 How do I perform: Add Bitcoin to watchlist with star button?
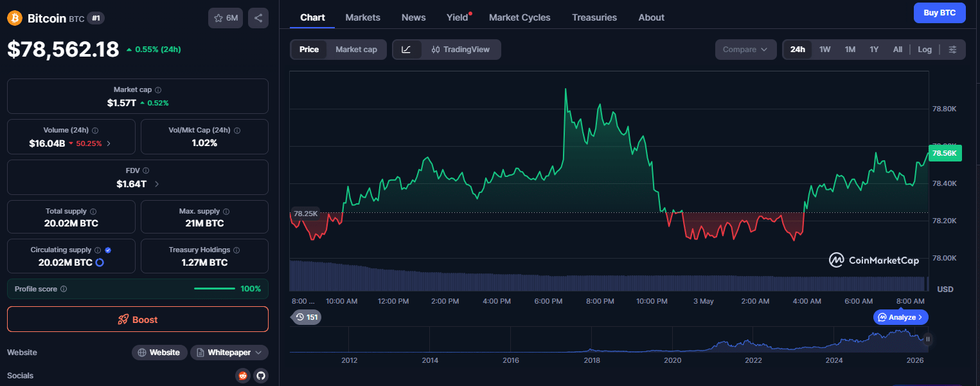pos(226,18)
